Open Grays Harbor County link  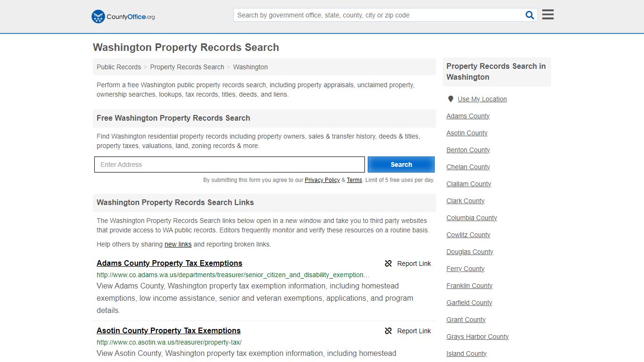[x=477, y=337]
